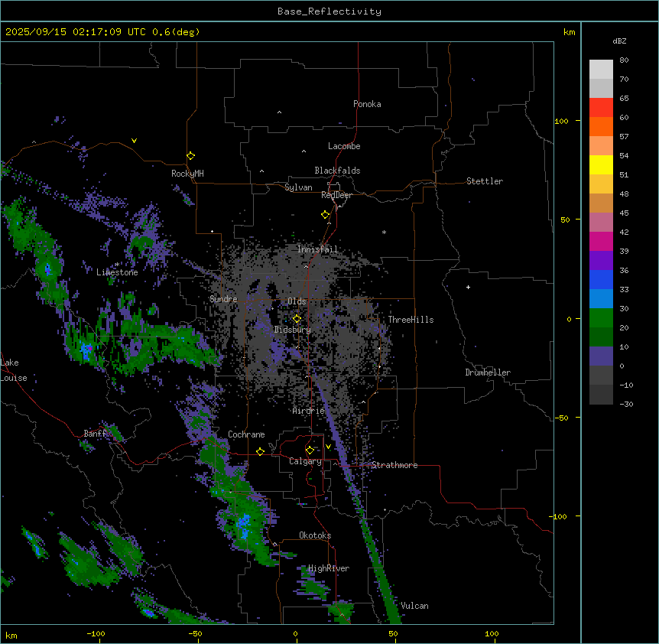Click the -30 value on dBZ legend
The height and width of the screenshot is (644, 659).
pyautogui.click(x=626, y=404)
